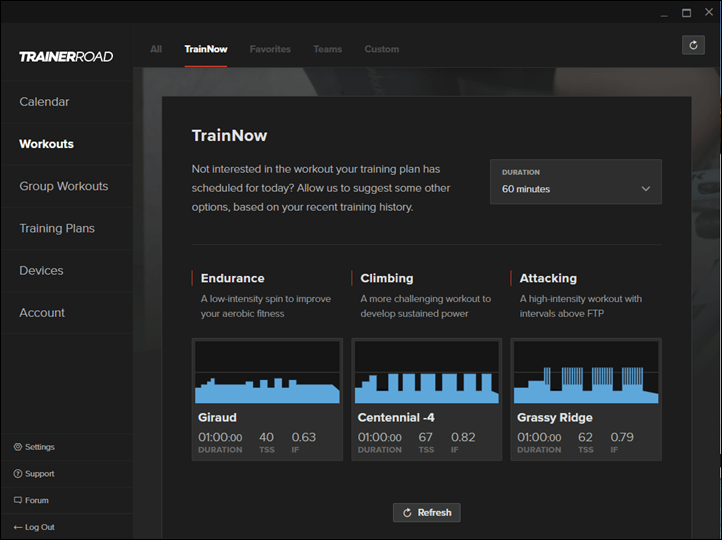Click the Attacking category heading

[x=548, y=279]
